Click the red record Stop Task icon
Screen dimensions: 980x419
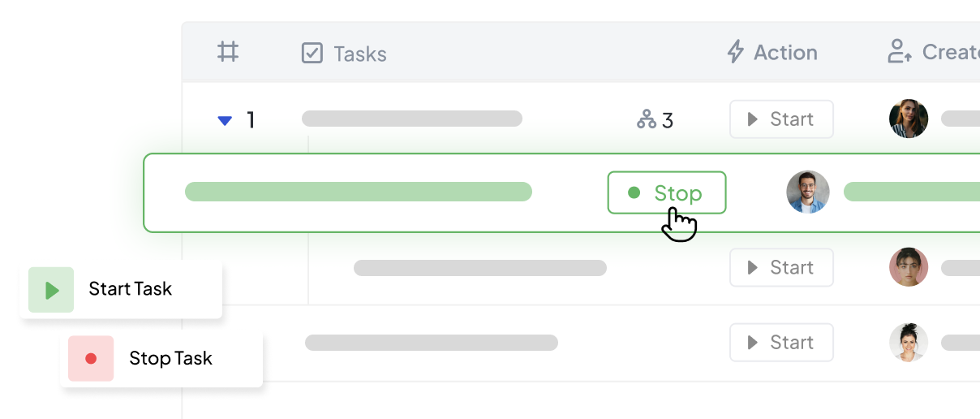click(x=91, y=358)
